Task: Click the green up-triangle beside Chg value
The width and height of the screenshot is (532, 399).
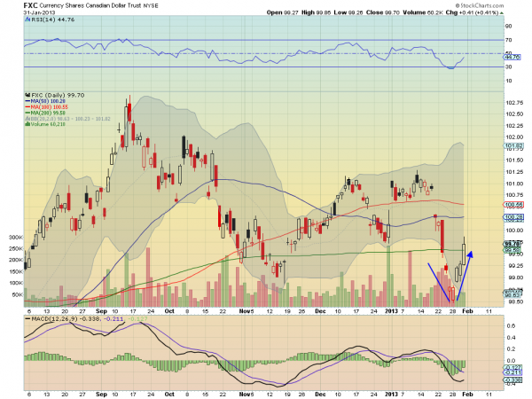Action: (502, 13)
